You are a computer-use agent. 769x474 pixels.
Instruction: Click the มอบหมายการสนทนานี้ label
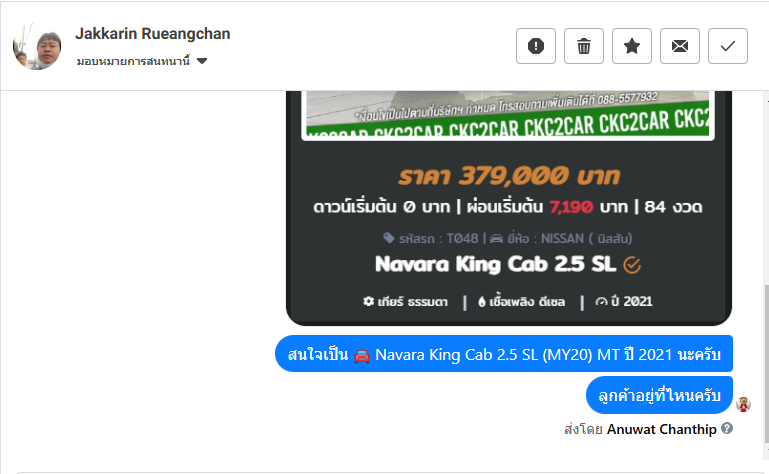tap(133, 61)
